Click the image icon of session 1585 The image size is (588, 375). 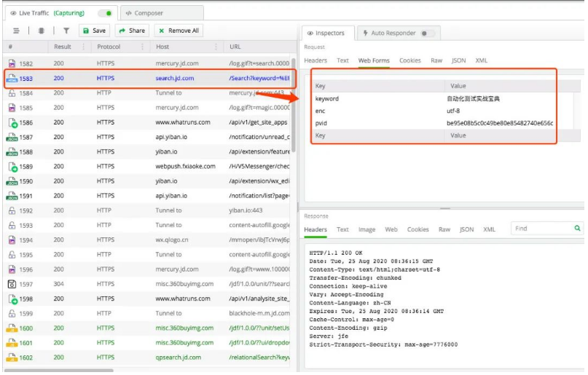12,108
